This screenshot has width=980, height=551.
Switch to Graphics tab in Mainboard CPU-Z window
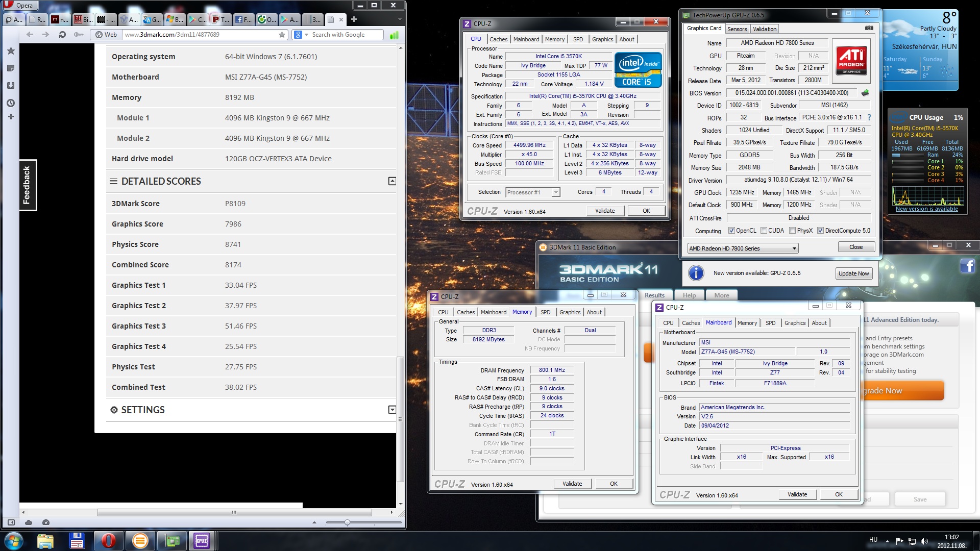pyautogui.click(x=795, y=323)
